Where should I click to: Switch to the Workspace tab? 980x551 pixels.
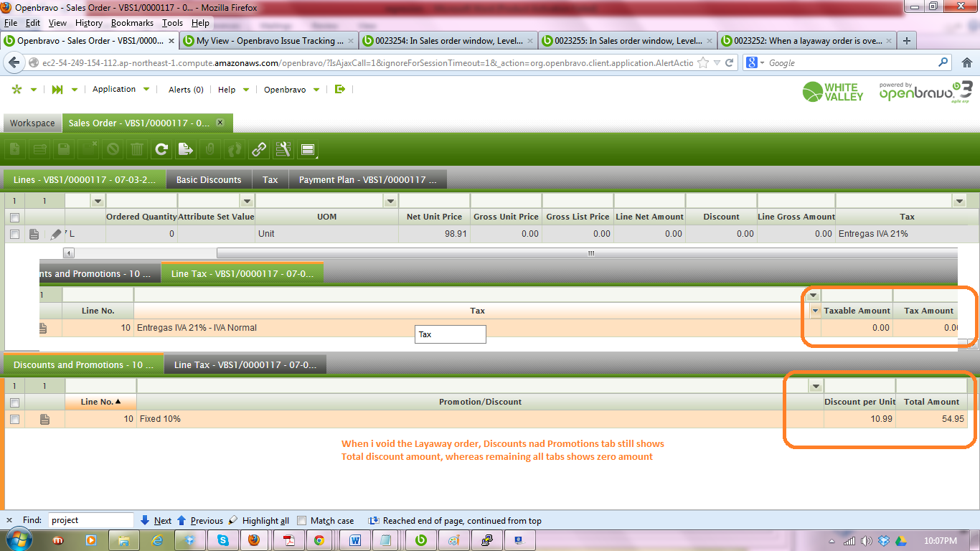point(32,123)
